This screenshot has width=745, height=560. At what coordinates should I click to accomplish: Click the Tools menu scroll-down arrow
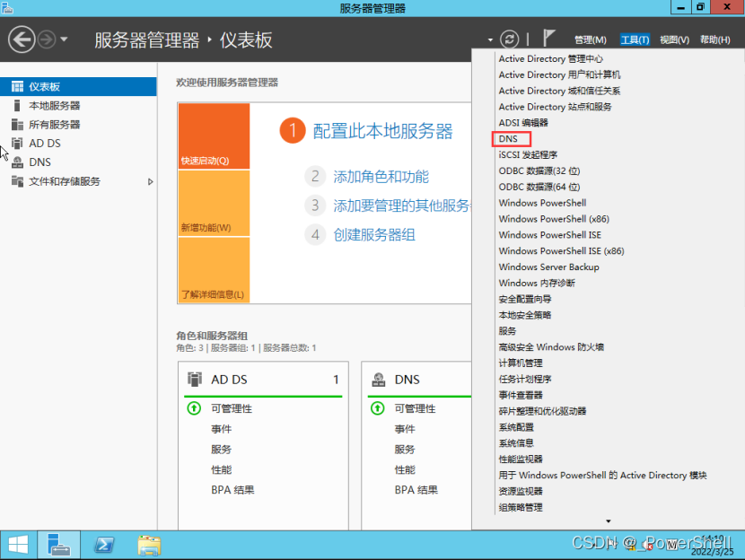pyautogui.click(x=609, y=521)
